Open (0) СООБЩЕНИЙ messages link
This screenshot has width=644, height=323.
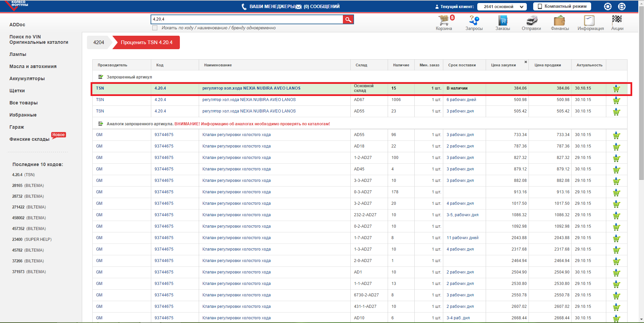click(322, 6)
